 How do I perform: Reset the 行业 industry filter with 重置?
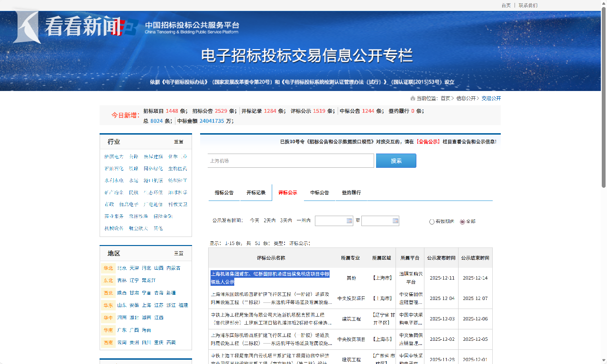point(178,142)
